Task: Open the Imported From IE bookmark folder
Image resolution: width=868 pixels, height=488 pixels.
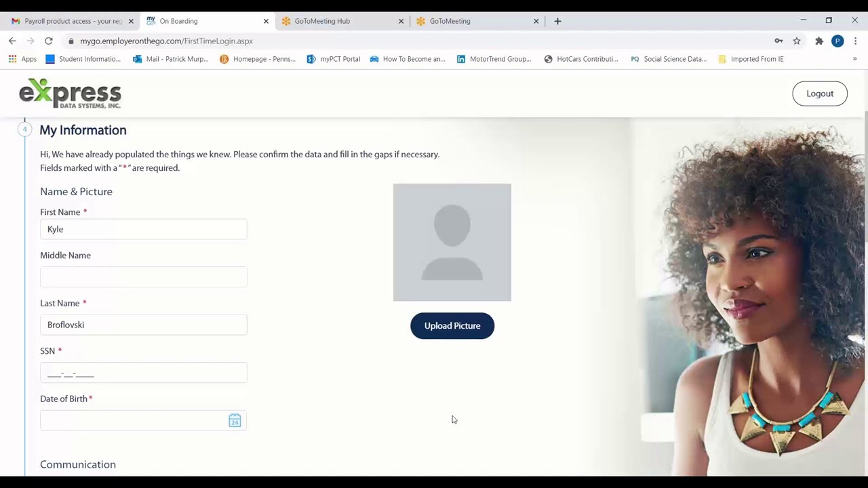Action: click(x=751, y=59)
